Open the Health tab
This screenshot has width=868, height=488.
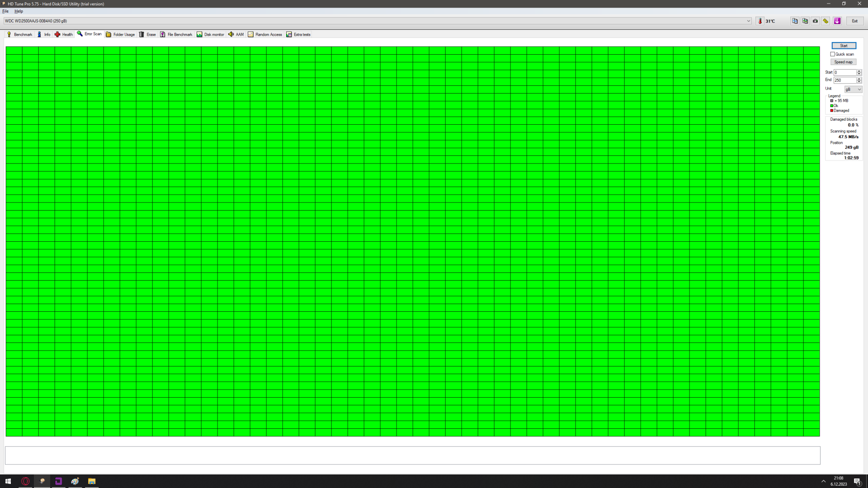[64, 34]
